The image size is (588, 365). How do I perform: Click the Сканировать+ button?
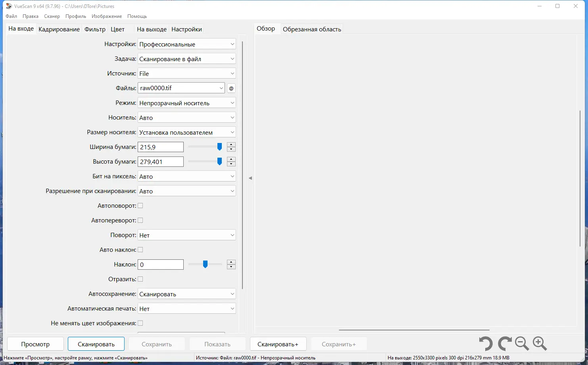point(278,344)
